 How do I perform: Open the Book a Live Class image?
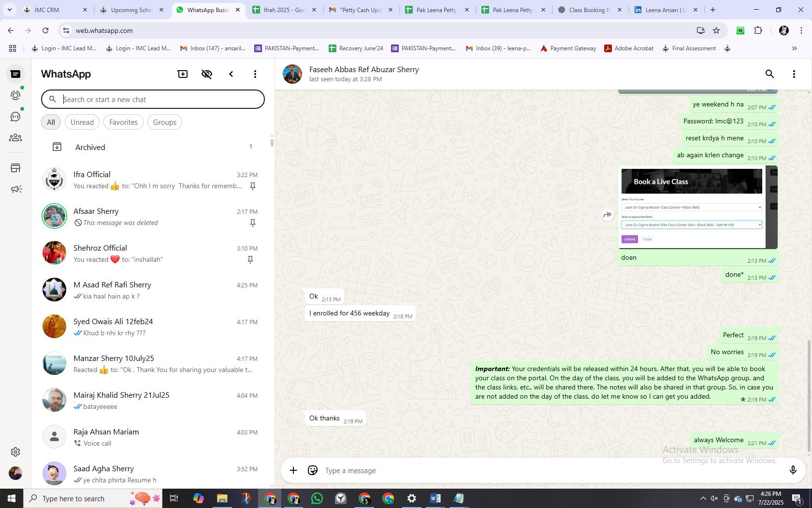tap(699, 209)
